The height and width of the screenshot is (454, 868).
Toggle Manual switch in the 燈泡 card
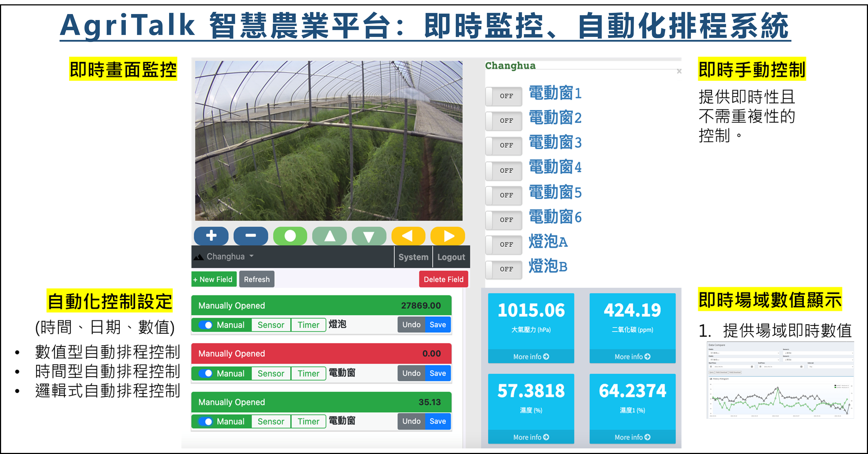tap(206, 325)
